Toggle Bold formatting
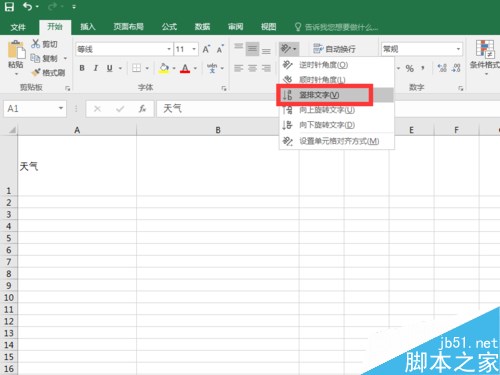Screen dimensions: 500x375 click(82, 68)
